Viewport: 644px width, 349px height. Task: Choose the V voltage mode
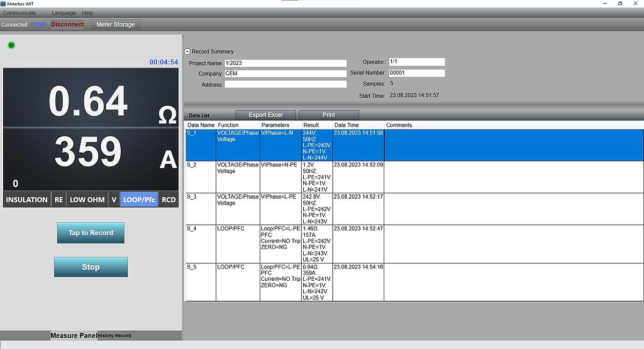tap(114, 200)
